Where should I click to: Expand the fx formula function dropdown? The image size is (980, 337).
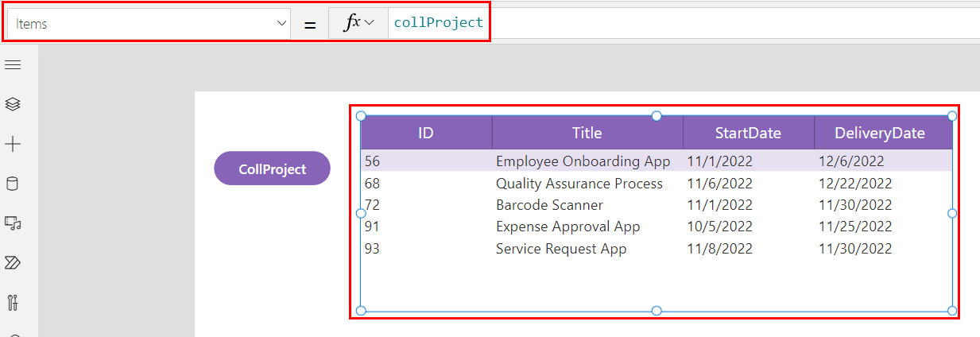click(358, 24)
